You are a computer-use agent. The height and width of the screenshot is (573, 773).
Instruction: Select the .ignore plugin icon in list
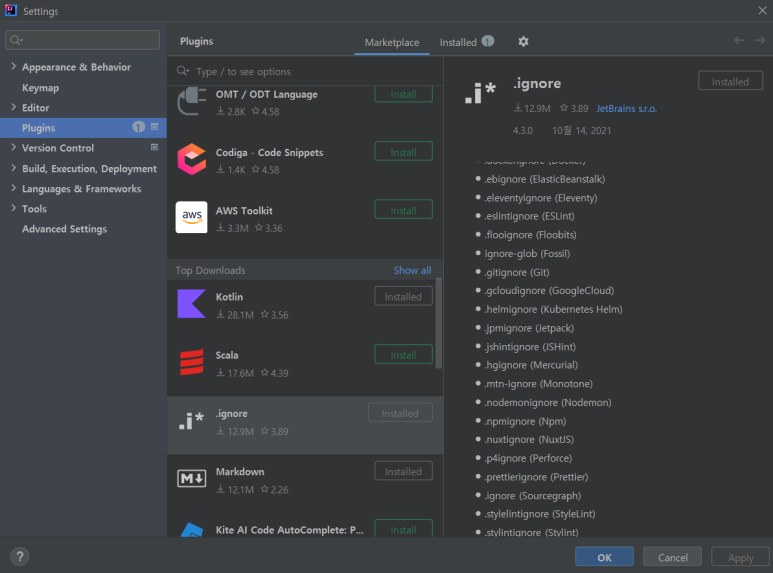point(191,421)
